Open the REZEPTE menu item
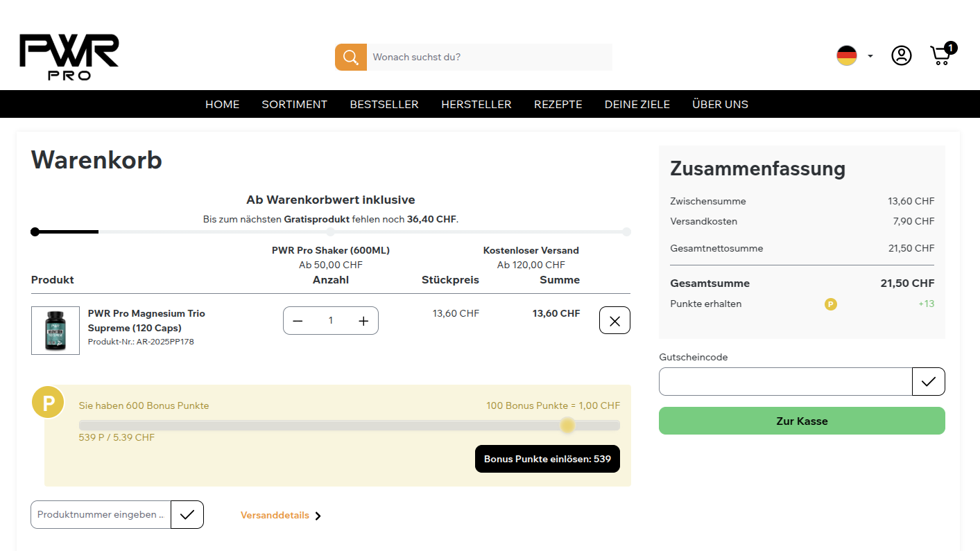The width and height of the screenshot is (980, 551). [x=558, y=104]
